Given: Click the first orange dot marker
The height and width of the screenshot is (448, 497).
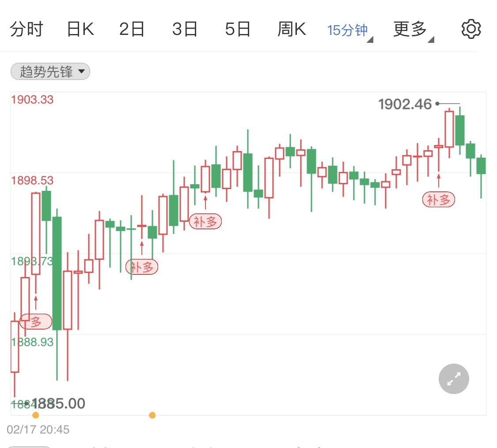Looking at the screenshot, I should tap(35, 415).
